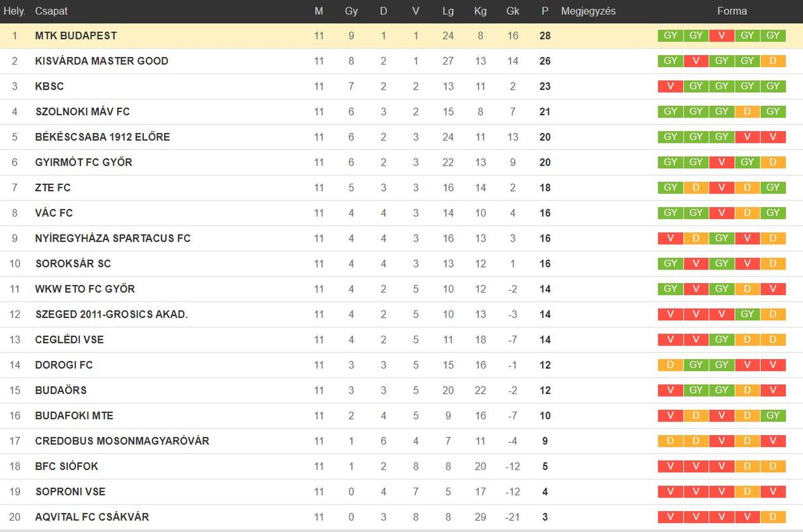Select the BFC Siófok table row

click(x=401, y=467)
